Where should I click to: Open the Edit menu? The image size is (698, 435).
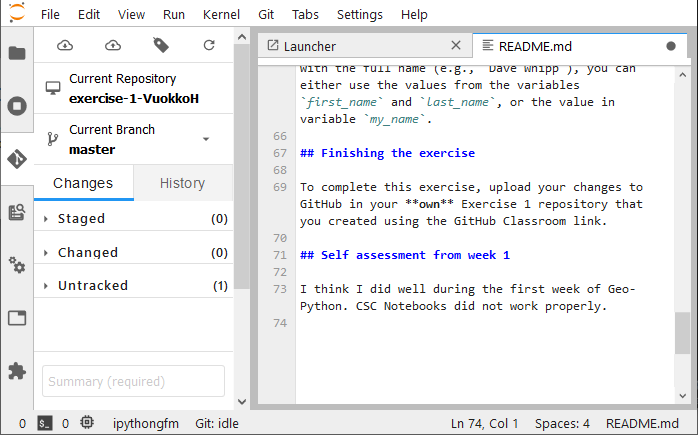89,15
